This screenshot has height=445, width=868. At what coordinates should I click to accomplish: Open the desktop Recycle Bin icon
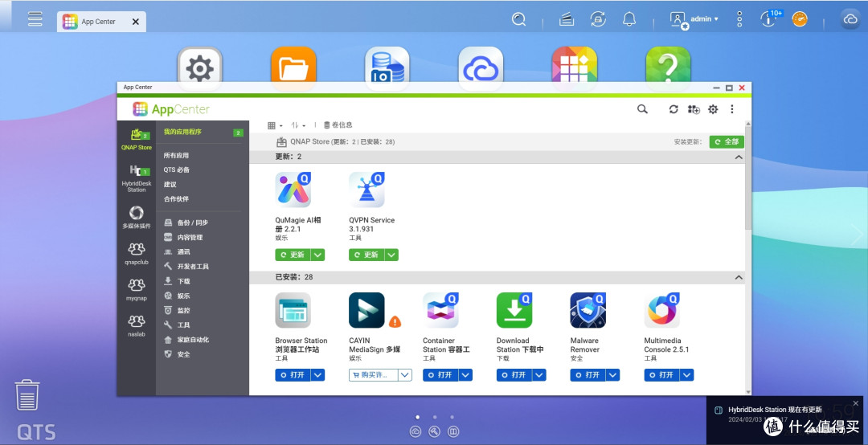click(x=27, y=394)
